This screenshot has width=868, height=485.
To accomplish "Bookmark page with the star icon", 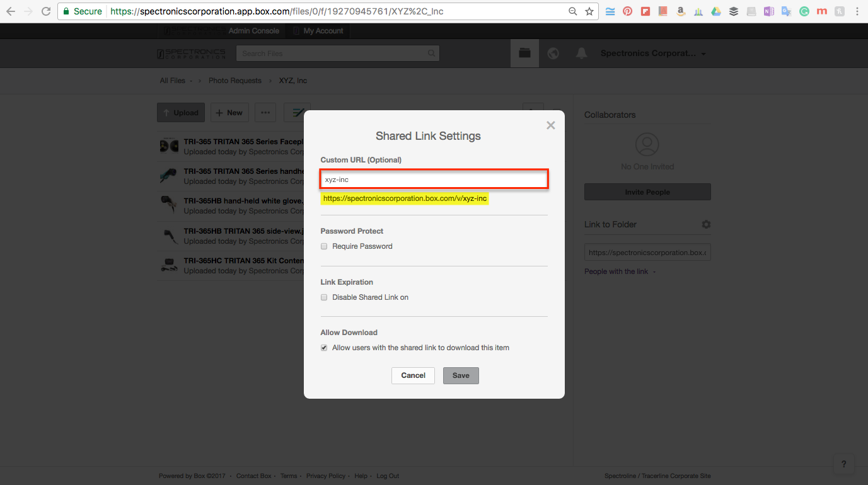I will coord(589,11).
